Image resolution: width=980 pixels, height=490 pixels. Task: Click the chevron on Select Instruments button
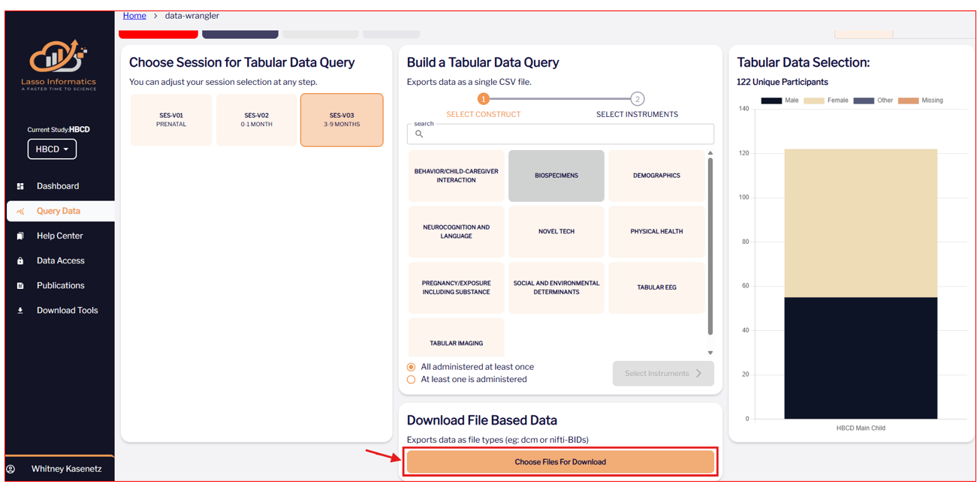(x=699, y=373)
